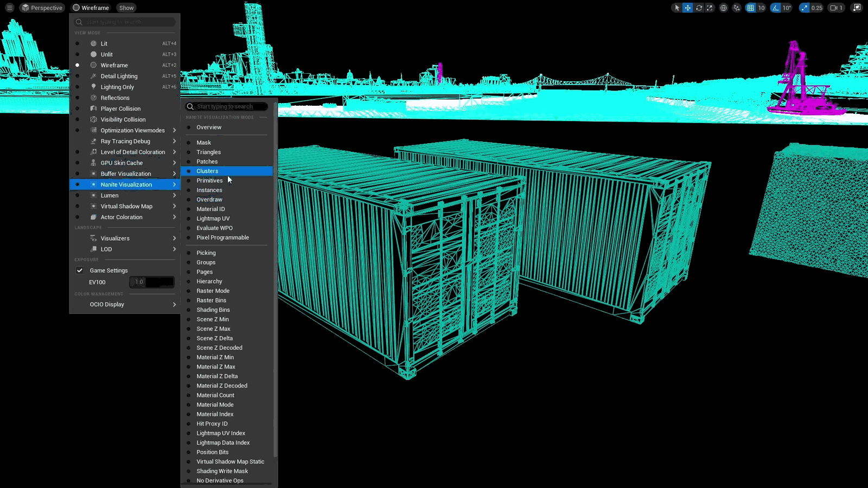Click the view mode search field
Screen dimensions: 868x488
point(125,22)
